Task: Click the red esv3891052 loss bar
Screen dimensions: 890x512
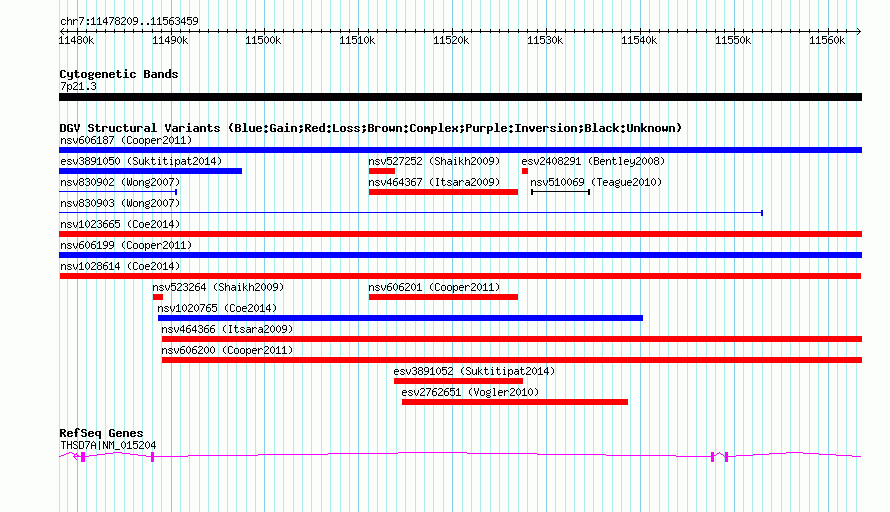Action: (x=459, y=381)
